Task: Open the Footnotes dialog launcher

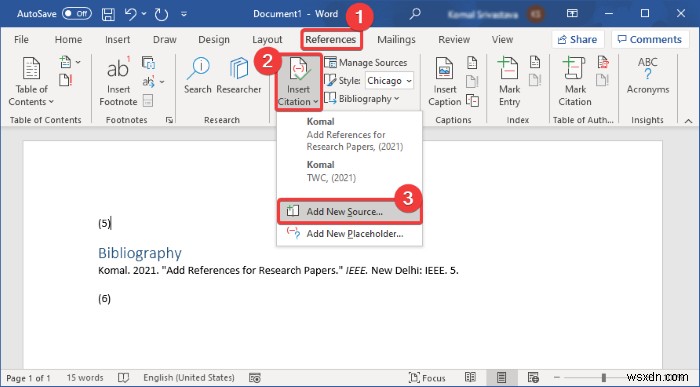Action: 169,120
